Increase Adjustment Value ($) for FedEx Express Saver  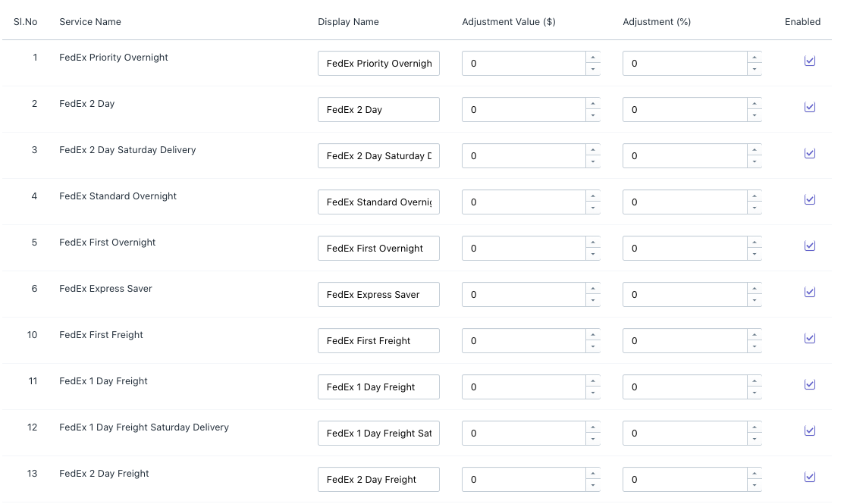coord(593,289)
